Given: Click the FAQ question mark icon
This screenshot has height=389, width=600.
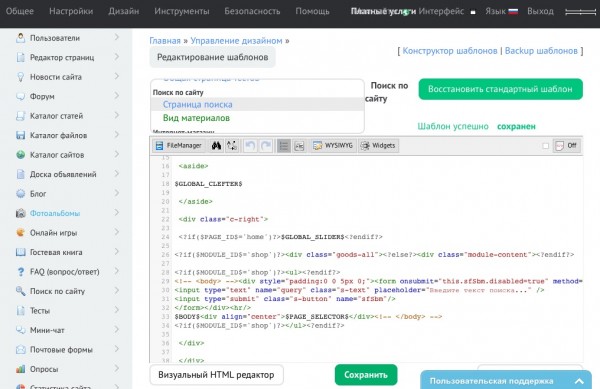Looking at the screenshot, I should point(21,272).
